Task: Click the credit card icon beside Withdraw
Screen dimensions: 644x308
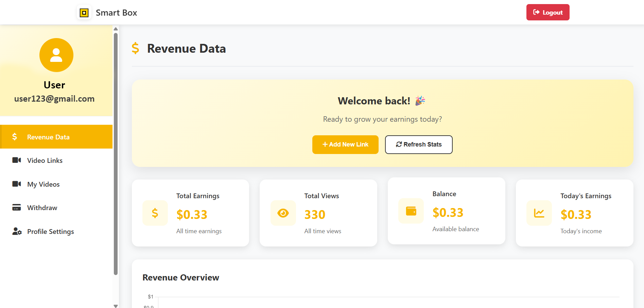Action: (x=17, y=207)
